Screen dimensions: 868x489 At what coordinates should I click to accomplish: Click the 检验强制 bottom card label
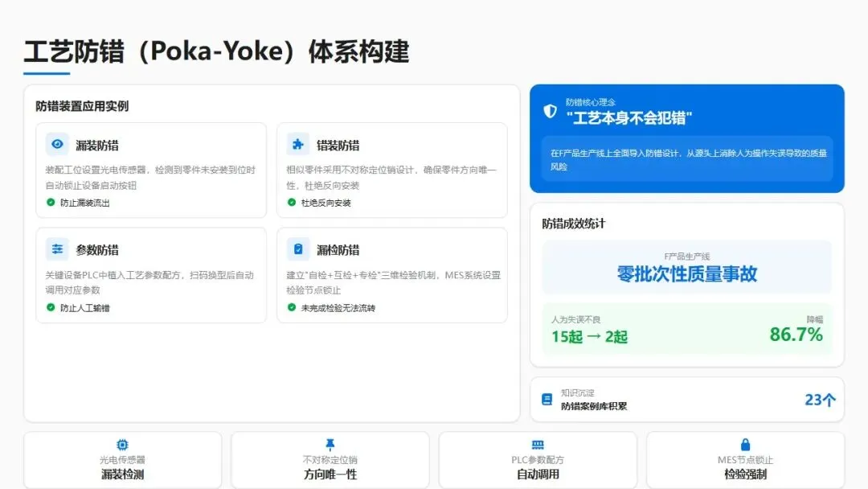(746, 474)
